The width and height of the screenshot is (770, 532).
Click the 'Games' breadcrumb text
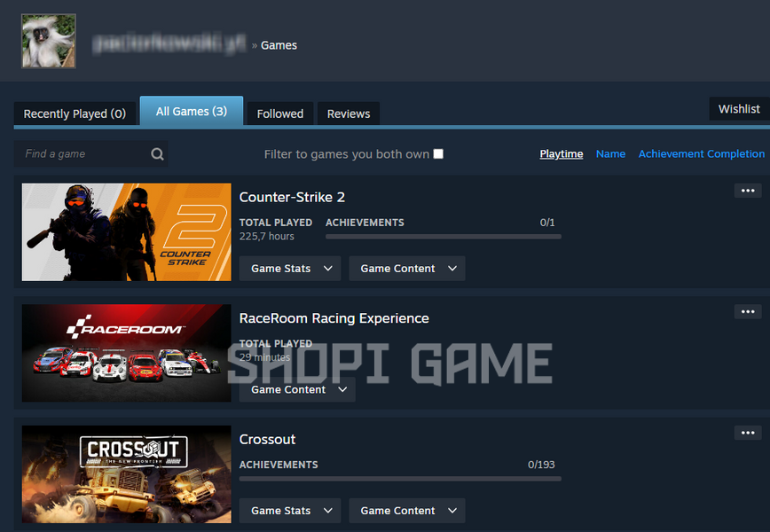coord(279,45)
